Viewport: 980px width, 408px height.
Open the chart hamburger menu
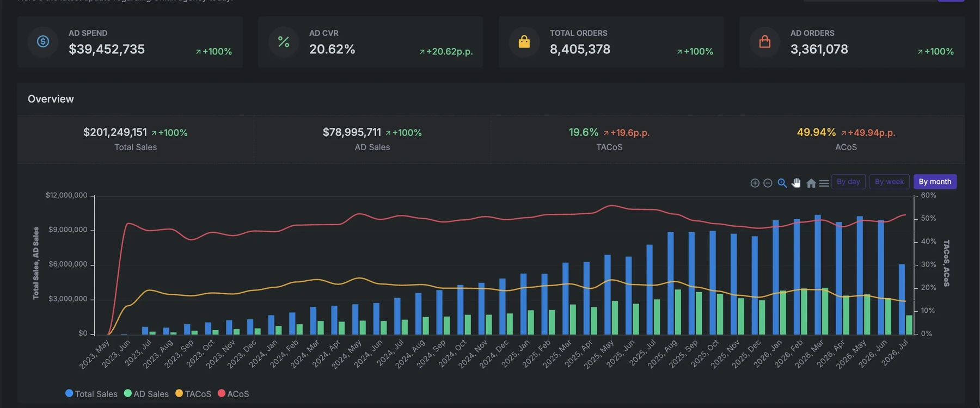pyautogui.click(x=824, y=183)
